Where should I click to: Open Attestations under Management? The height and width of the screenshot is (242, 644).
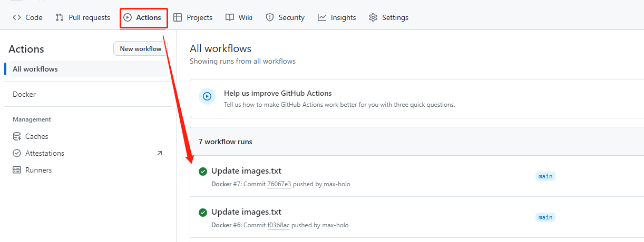click(x=88, y=153)
